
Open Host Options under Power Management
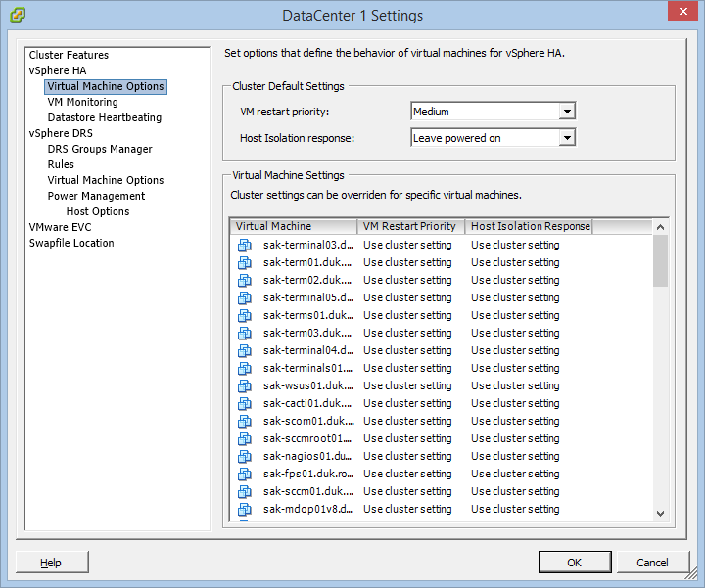tap(98, 211)
